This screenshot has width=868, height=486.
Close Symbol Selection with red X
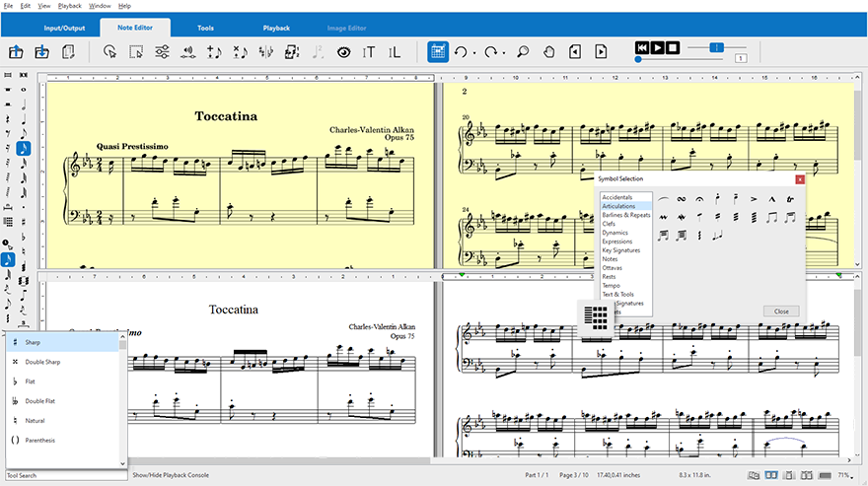[799, 179]
